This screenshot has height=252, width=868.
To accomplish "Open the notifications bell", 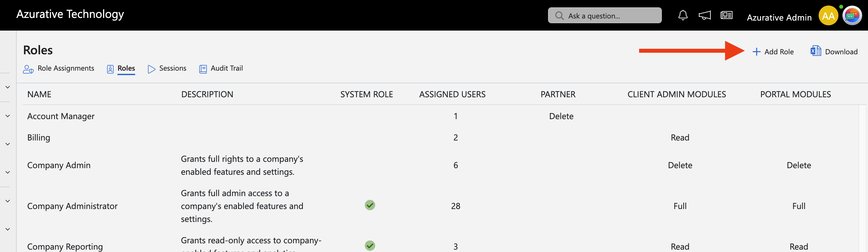I will coord(683,16).
